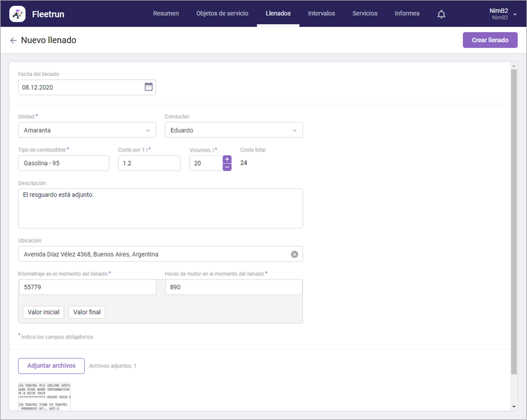
Task: Increase volume with the plus stepper
Action: 227,159
